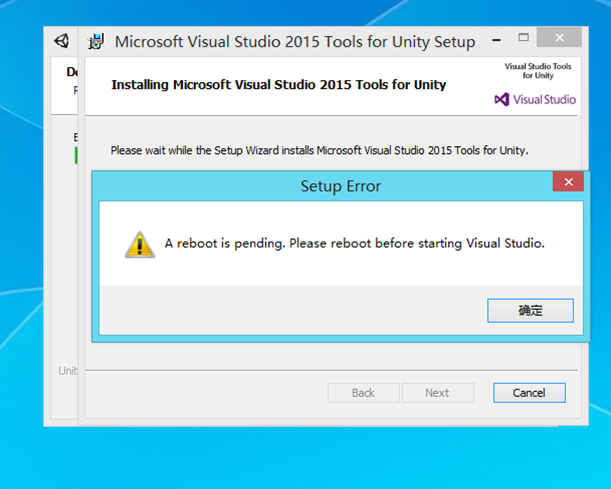Cancel the Visual Studio Tools installation
Screen dimensions: 611x489
click(x=529, y=393)
